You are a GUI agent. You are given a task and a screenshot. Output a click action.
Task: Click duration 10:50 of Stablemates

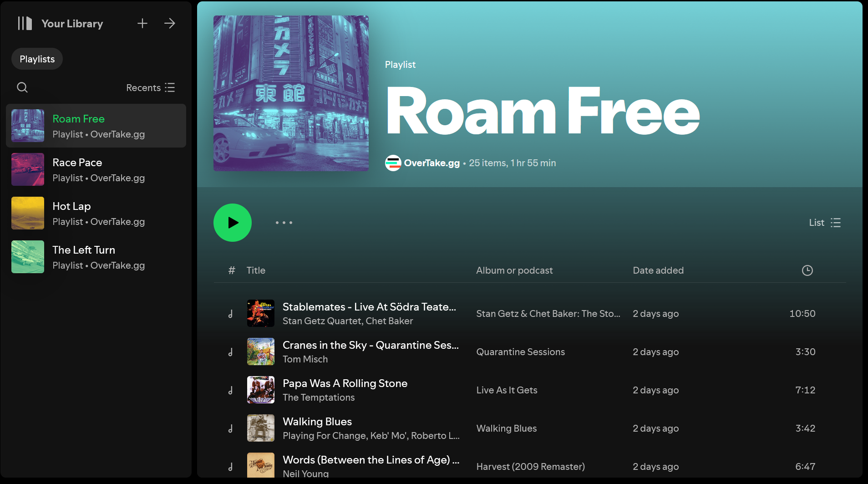[x=802, y=314]
